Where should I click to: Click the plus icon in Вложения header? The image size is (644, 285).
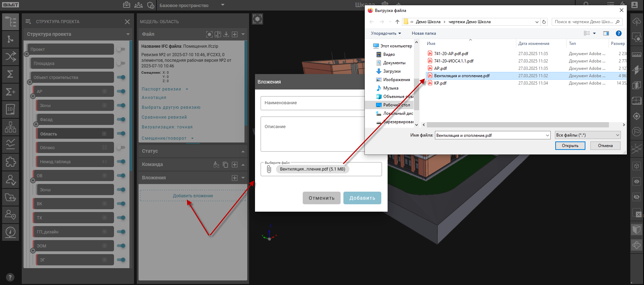tap(235, 178)
